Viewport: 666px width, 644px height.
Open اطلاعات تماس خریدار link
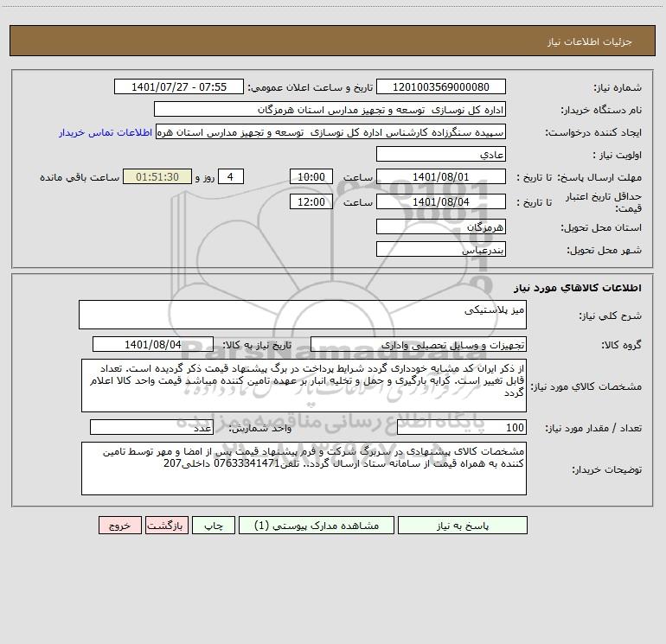point(106,132)
